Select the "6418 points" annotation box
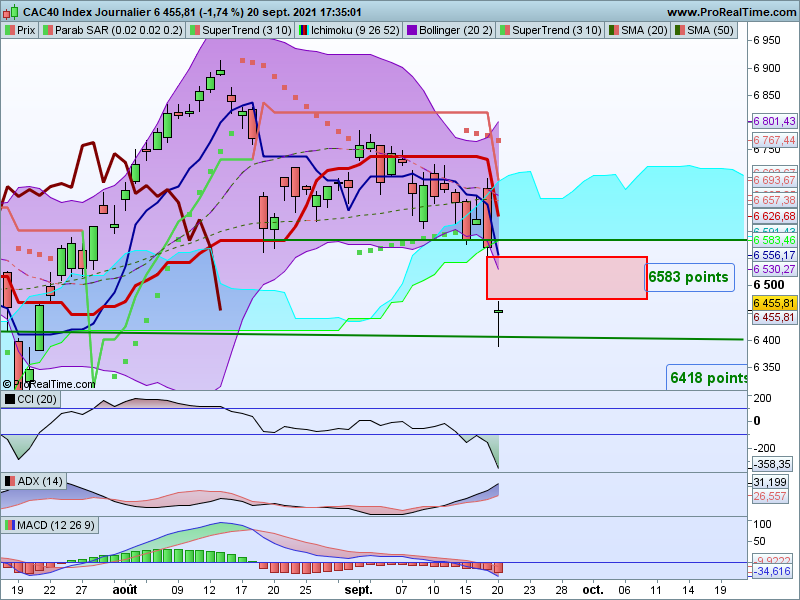This screenshot has width=800, height=600. click(x=707, y=378)
